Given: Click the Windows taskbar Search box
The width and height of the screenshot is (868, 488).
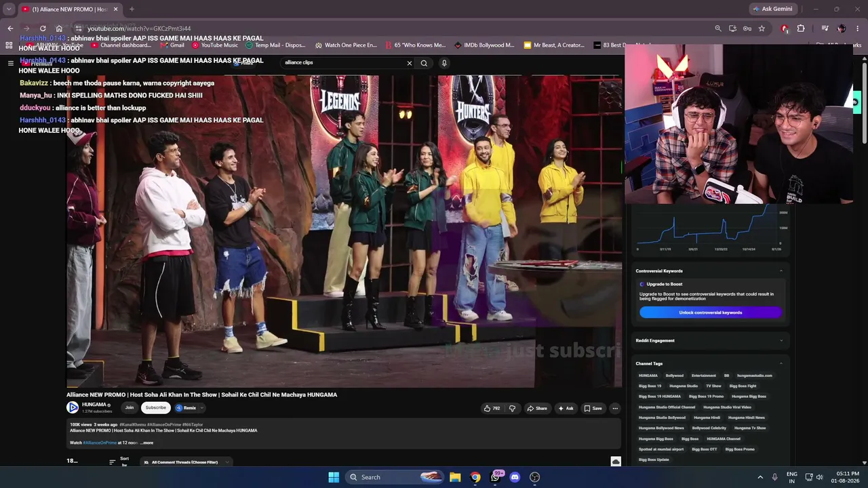Looking at the screenshot, I should [395, 477].
